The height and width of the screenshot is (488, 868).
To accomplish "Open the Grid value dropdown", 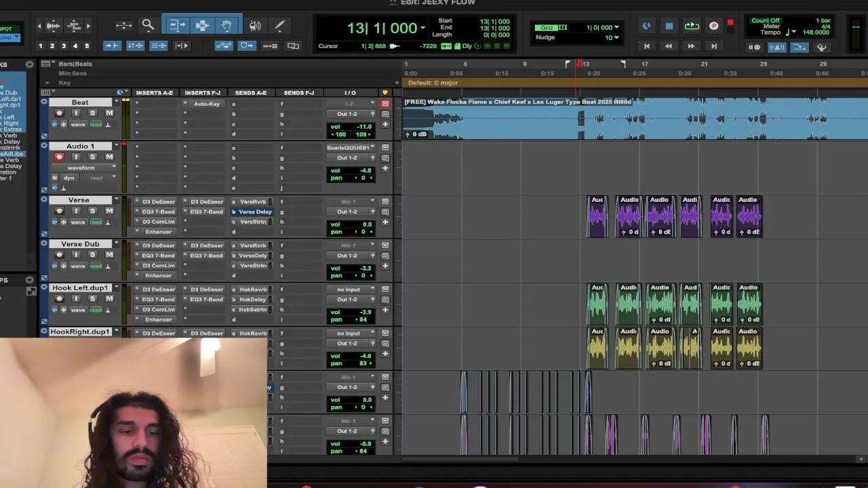I will (616, 28).
